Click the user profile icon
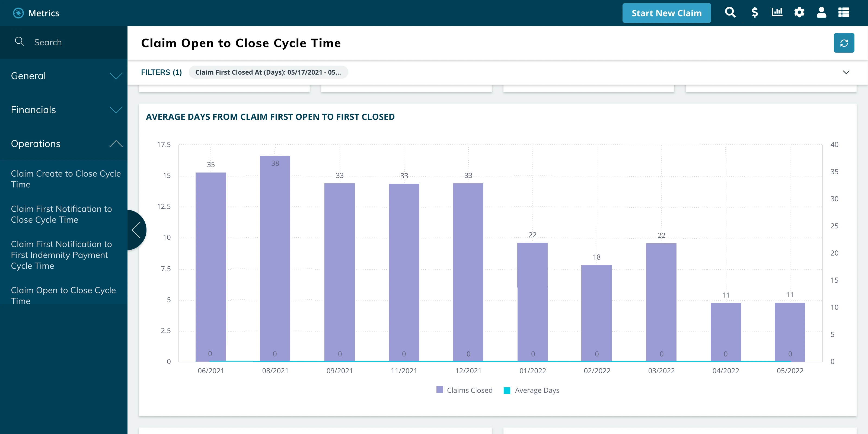 tap(821, 13)
